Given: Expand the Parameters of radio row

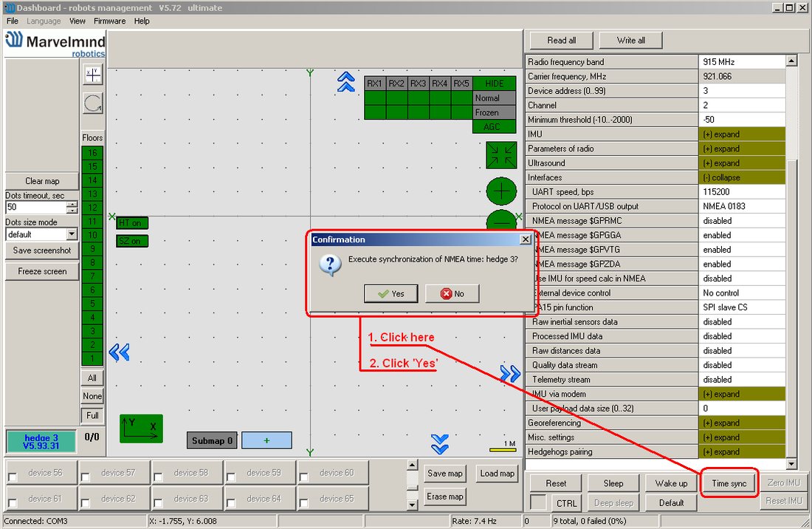Looking at the screenshot, I should 742,149.
